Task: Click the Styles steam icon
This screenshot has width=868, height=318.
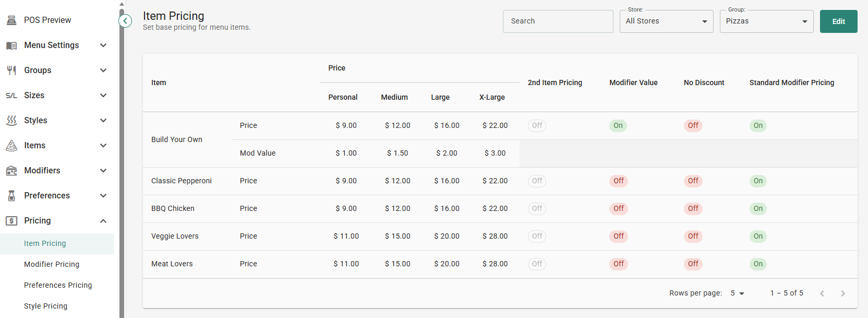Action: coord(11,121)
